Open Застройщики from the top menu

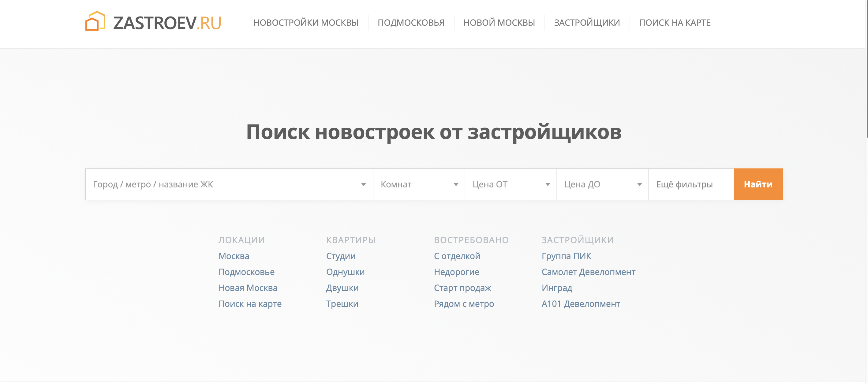coord(587,23)
